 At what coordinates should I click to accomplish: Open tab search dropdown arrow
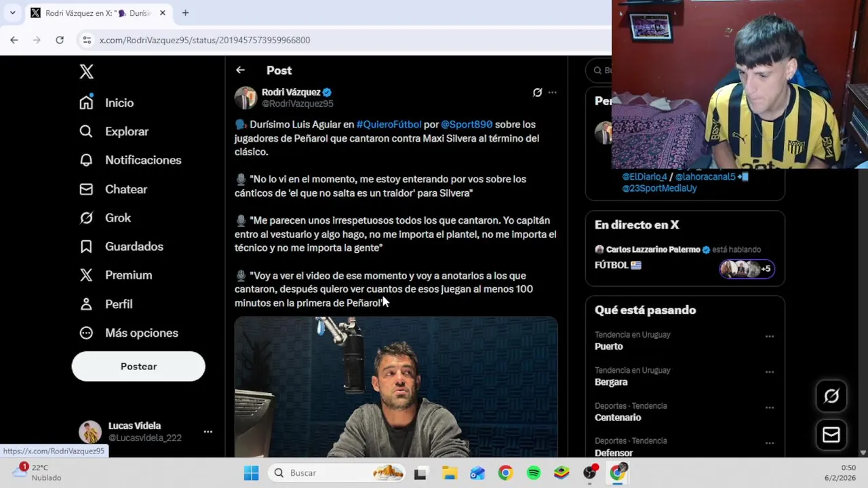12,13
